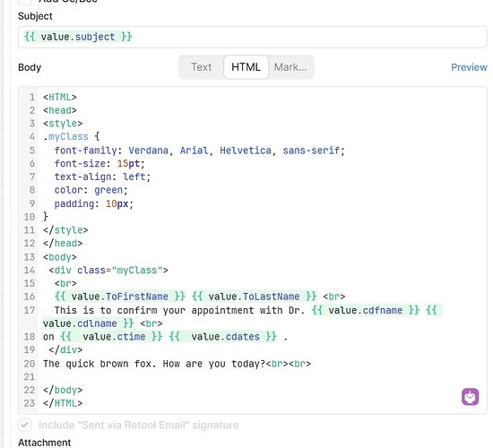The image size is (493, 448).
Task: Click the {{ value.cdfname }} expression
Action: tap(366, 310)
